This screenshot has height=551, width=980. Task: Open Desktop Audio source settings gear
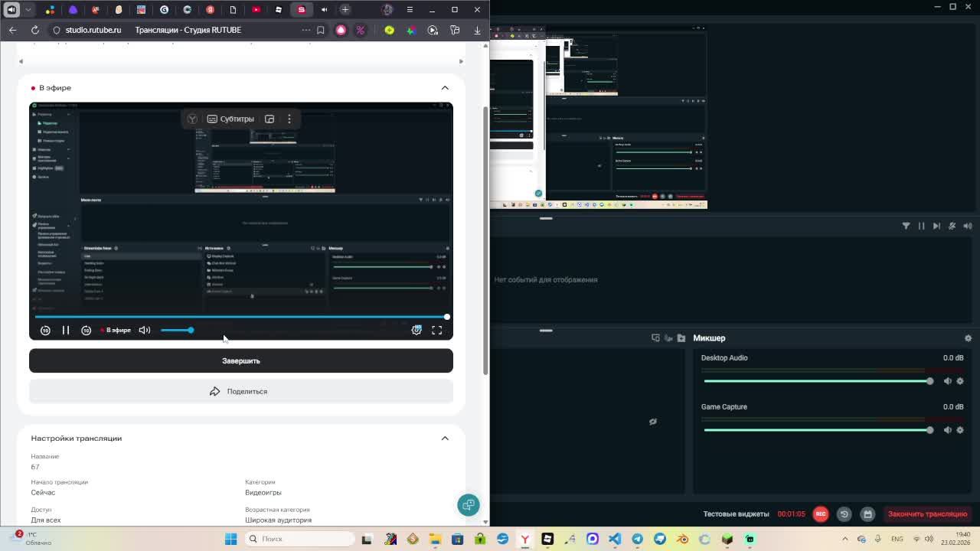tap(959, 381)
